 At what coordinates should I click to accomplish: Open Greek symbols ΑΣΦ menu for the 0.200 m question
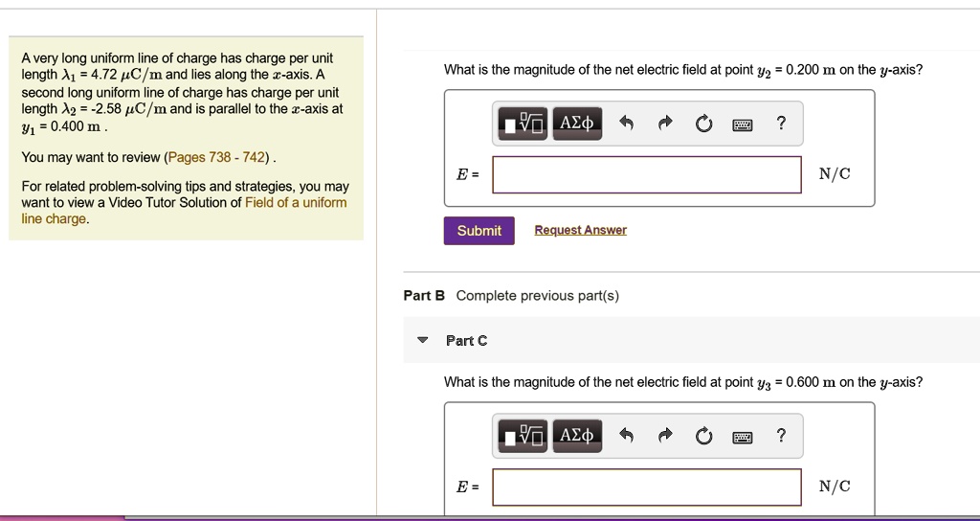pyautogui.click(x=576, y=124)
